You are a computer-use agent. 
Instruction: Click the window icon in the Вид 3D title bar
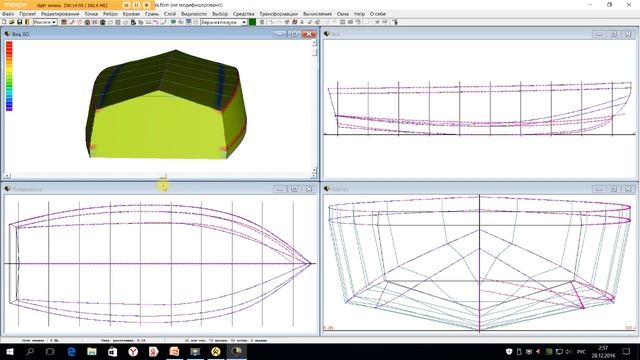(x=7, y=34)
